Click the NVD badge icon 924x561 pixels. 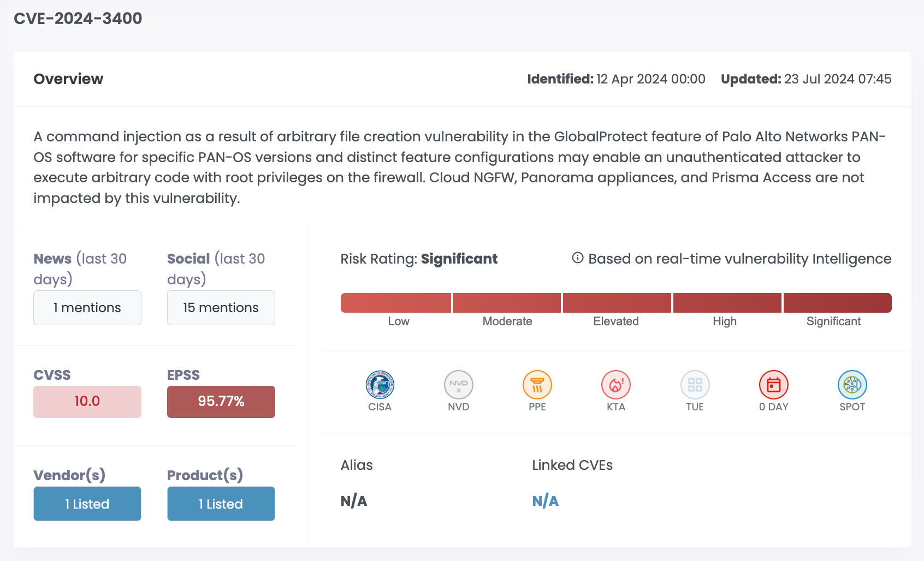click(458, 385)
